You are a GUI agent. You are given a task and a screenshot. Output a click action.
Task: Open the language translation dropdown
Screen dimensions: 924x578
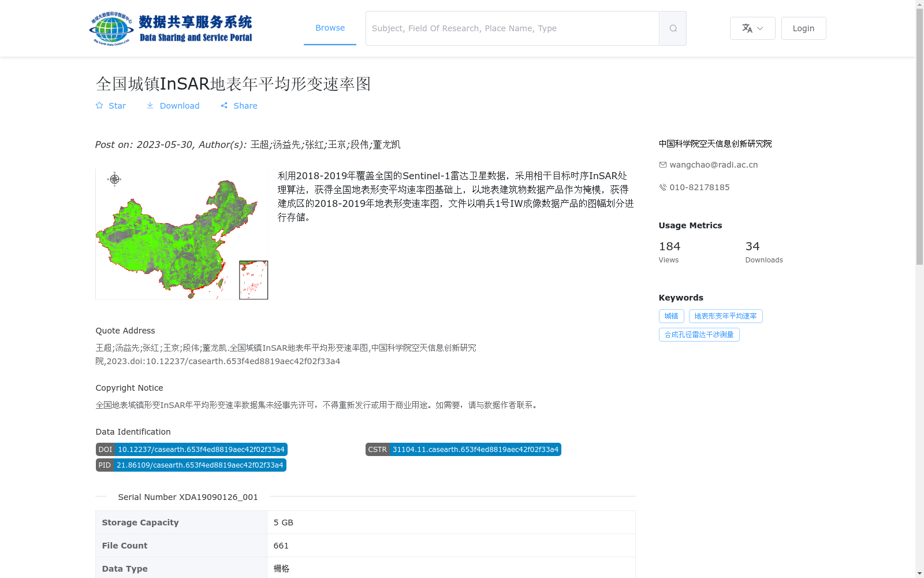point(752,28)
